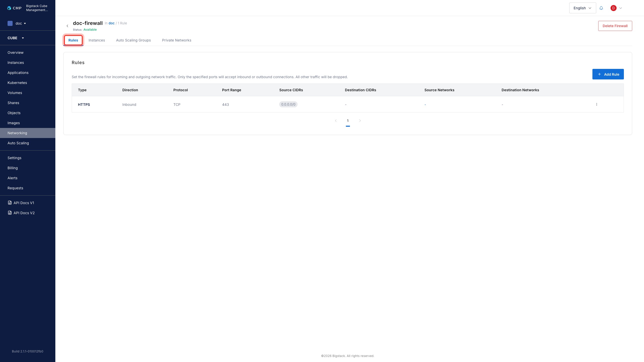Viewport: 644px width, 362px height.
Task: Click the 0.0.0.0/0 source CIDR tag
Action: tap(288, 104)
